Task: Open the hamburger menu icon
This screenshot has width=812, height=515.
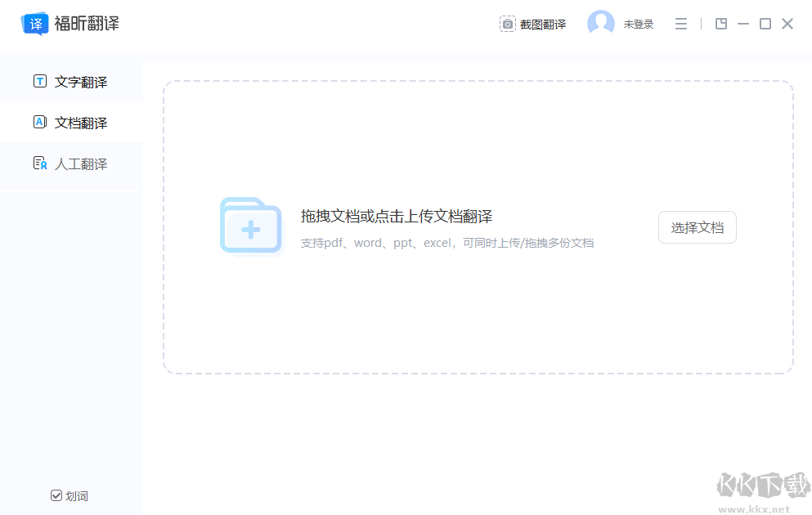Action: click(681, 24)
